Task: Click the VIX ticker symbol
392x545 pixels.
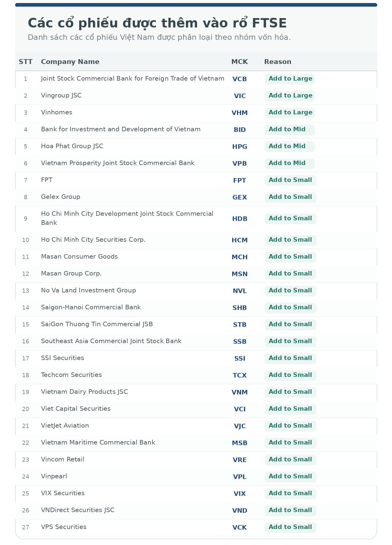Action: coord(240,494)
